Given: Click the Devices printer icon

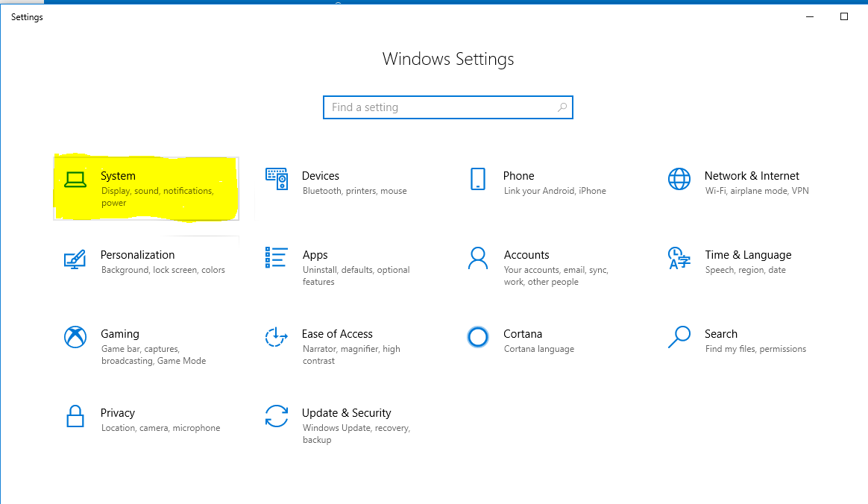Looking at the screenshot, I should click(277, 179).
